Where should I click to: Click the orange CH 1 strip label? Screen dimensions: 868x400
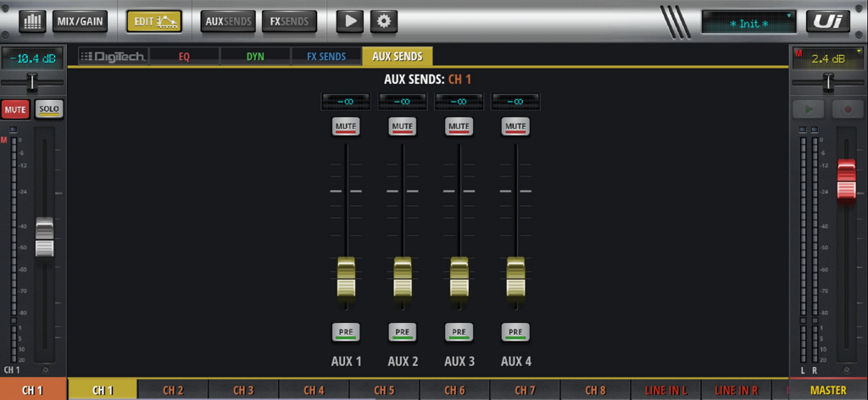(33, 390)
